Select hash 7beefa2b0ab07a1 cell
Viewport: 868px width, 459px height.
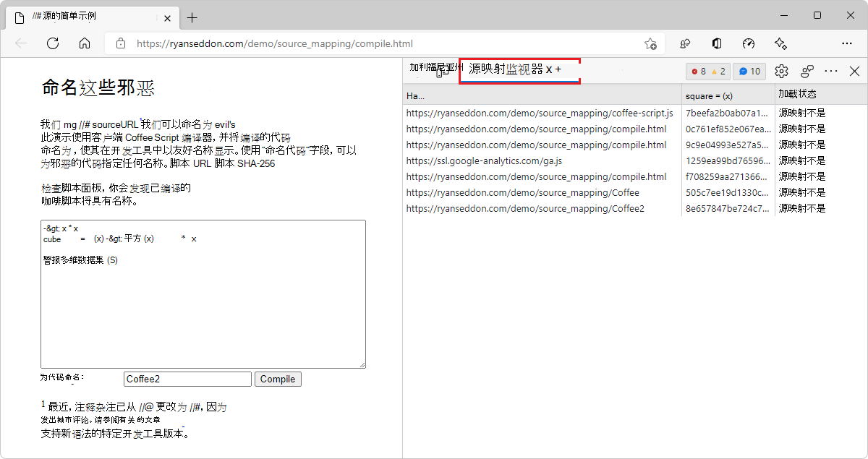tap(728, 113)
